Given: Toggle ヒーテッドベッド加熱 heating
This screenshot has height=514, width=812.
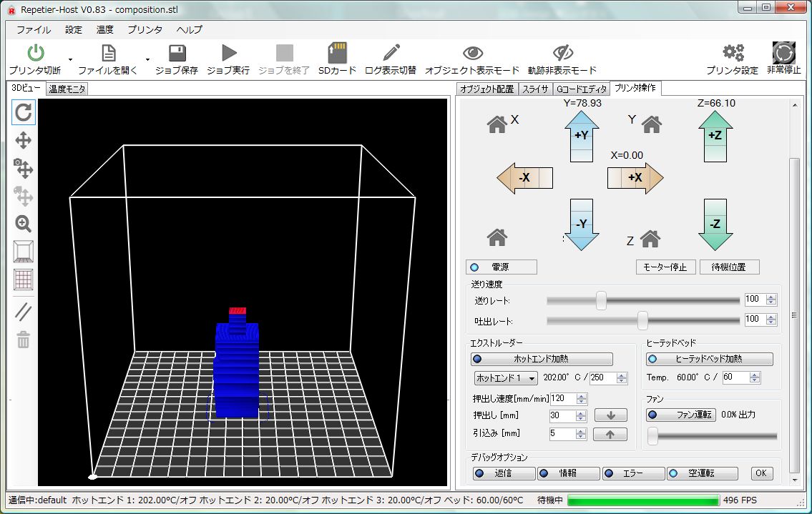Looking at the screenshot, I should tap(710, 359).
